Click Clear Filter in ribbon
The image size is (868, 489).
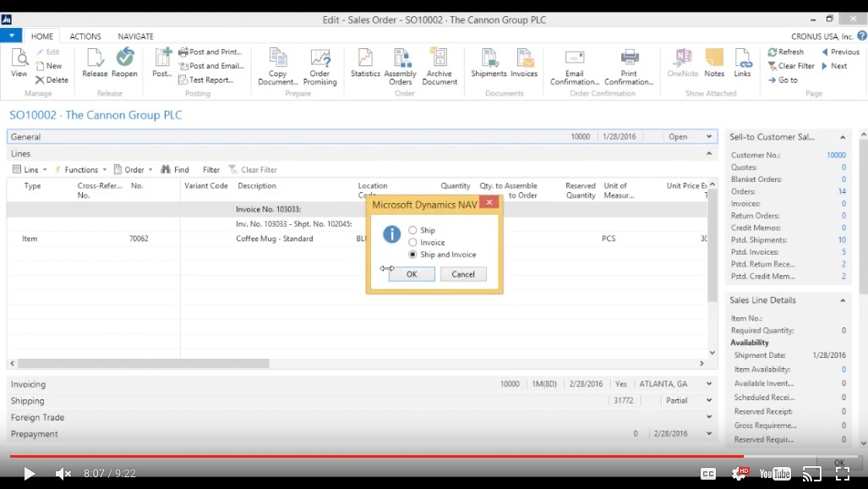pyautogui.click(x=791, y=65)
